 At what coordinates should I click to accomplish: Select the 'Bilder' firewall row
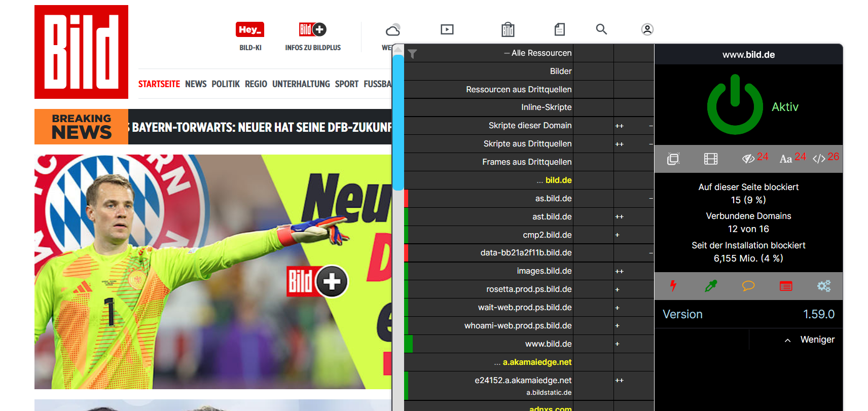coord(529,71)
